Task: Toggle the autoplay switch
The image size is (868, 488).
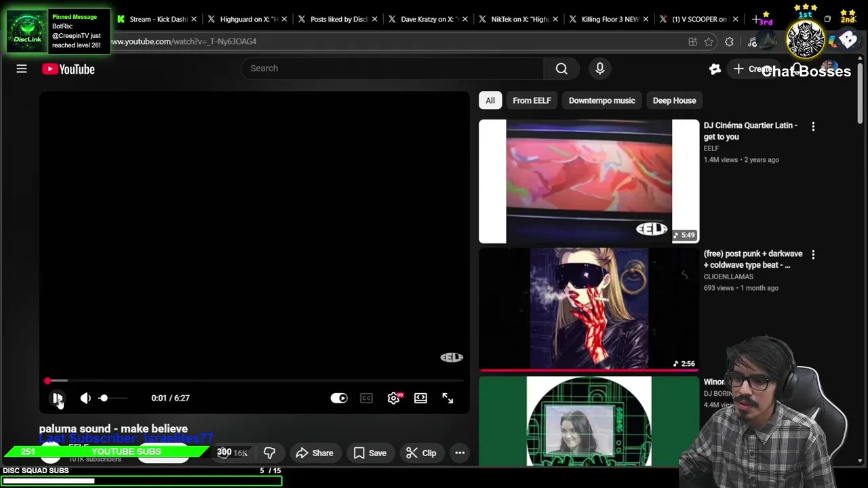Action: point(339,399)
